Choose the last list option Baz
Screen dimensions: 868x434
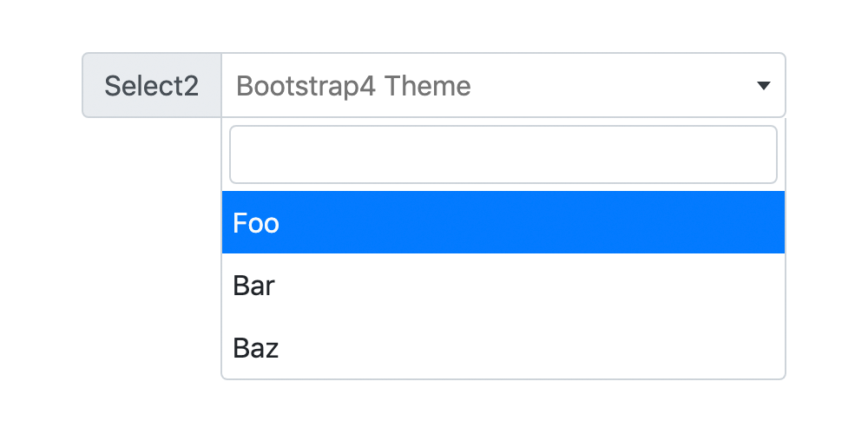tap(503, 348)
